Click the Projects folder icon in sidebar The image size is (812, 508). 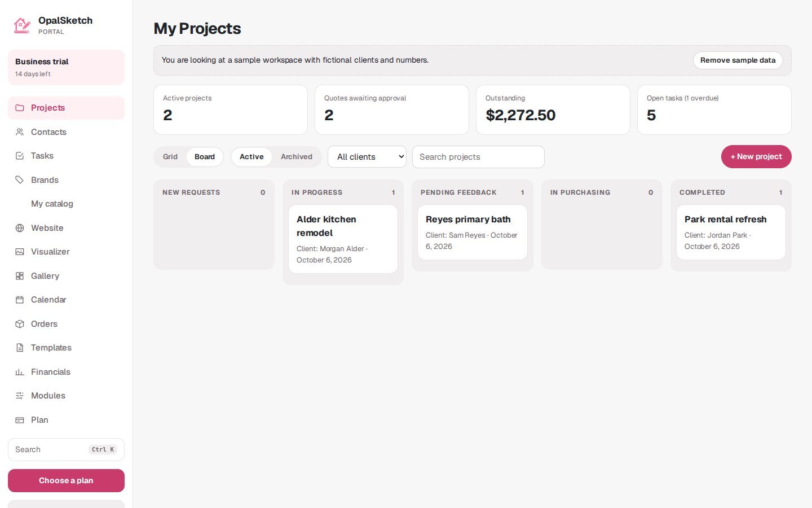pyautogui.click(x=20, y=108)
